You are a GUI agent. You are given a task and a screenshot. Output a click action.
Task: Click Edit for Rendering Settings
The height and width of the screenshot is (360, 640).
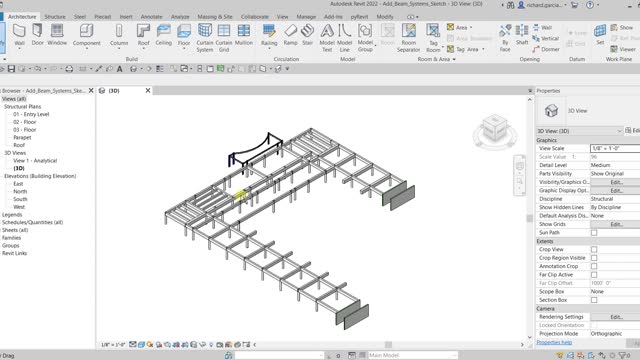[615, 317]
